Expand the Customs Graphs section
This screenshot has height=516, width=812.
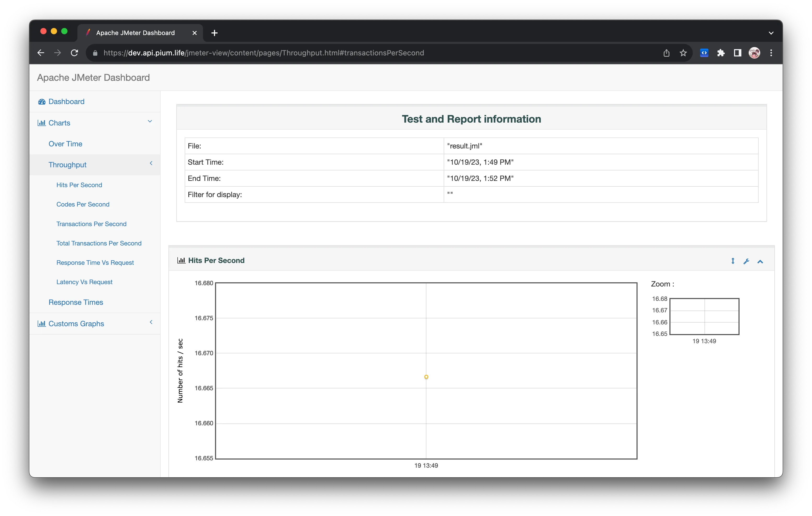coord(76,324)
